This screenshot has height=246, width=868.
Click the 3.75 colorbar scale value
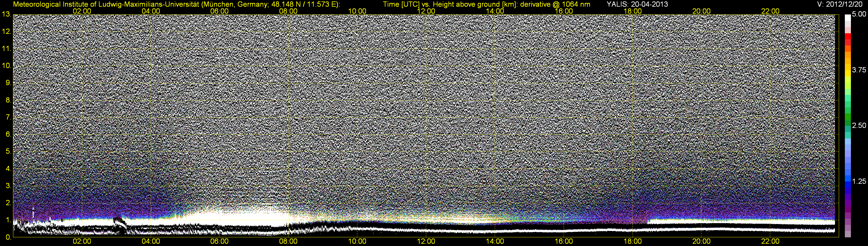(859, 70)
